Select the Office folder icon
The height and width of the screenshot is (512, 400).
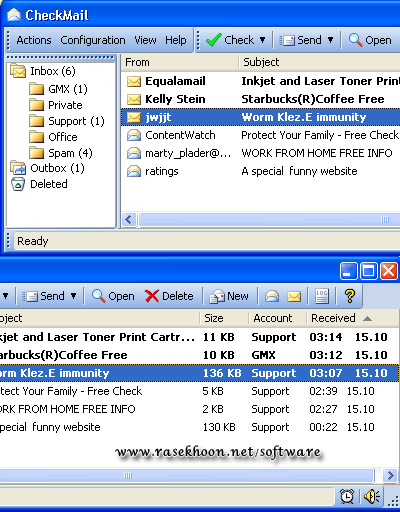[36, 137]
